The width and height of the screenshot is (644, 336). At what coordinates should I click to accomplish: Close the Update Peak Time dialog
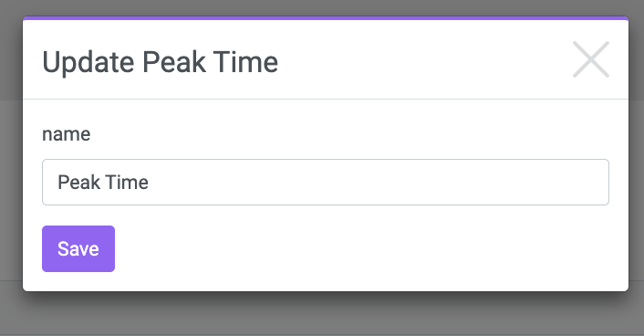[590, 59]
